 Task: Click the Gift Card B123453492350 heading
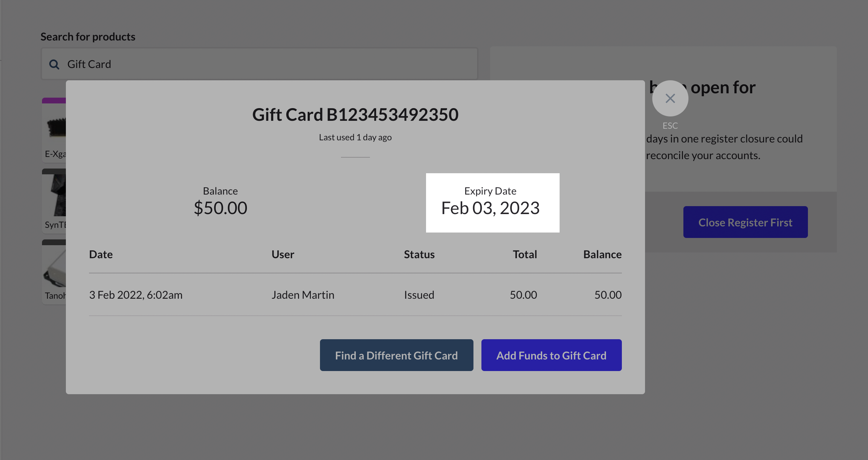pos(355,115)
